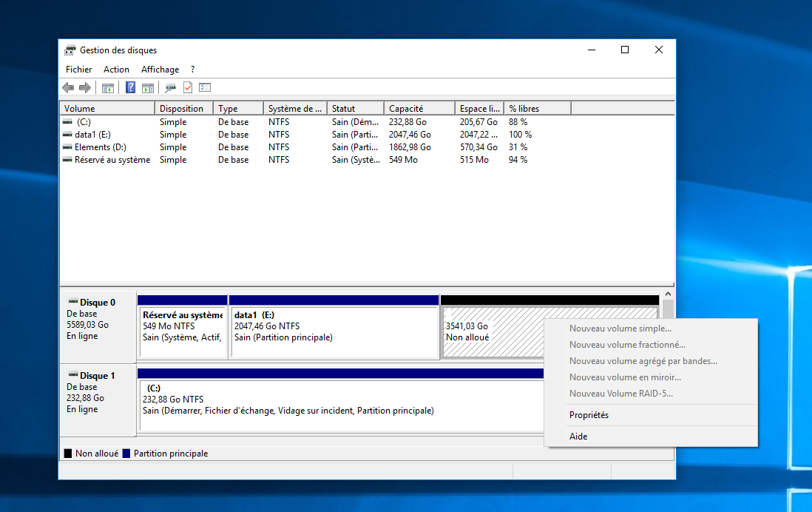The image size is (812, 512).
Task: Open the Fichier menu
Action: (x=78, y=70)
